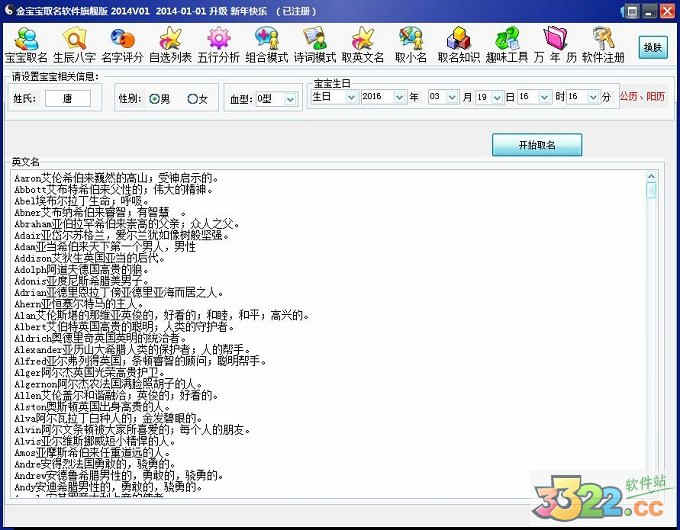Viewport: 680px width, 530px height.
Task: Select the Andy name entry
Action: [x=108, y=487]
